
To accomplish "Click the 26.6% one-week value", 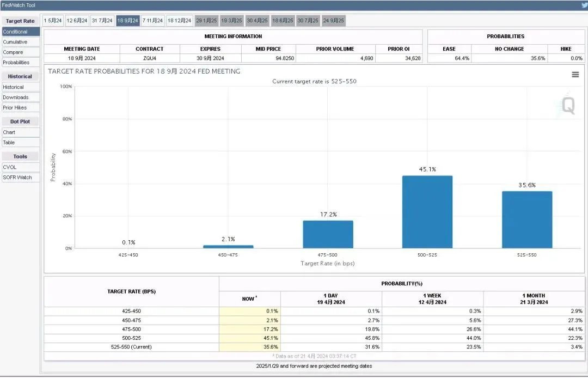I will (x=474, y=329).
